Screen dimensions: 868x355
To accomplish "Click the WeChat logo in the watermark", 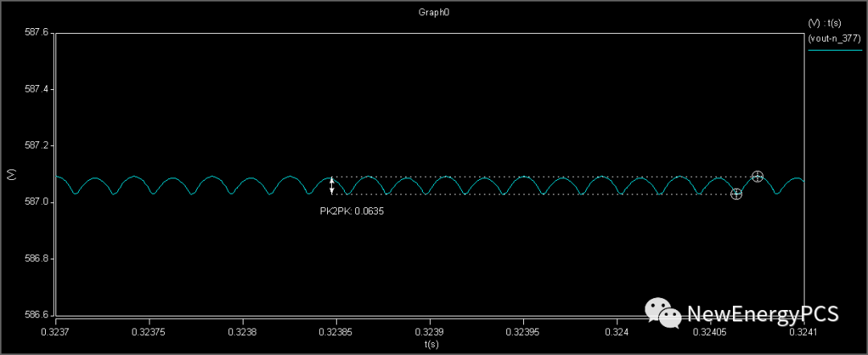I will point(663,313).
